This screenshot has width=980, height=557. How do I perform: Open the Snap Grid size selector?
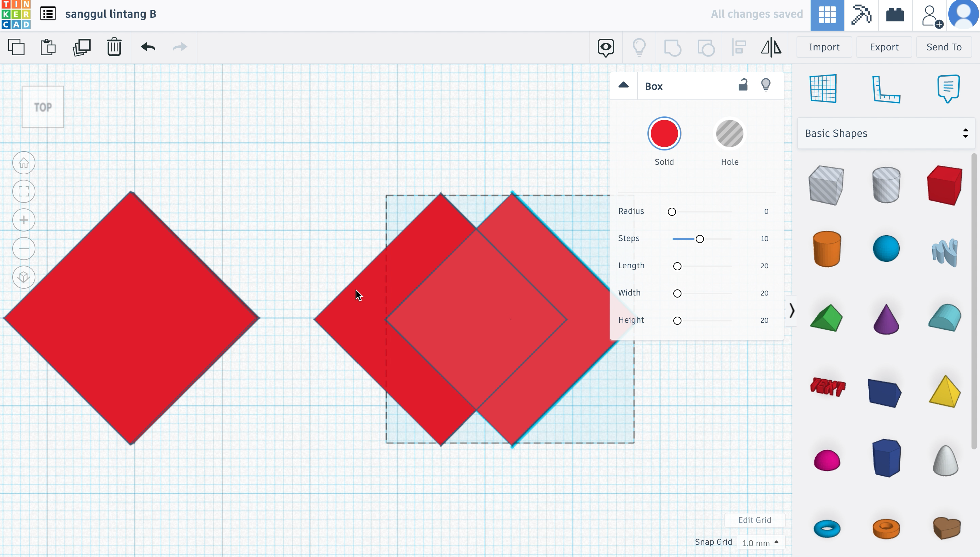(760, 542)
